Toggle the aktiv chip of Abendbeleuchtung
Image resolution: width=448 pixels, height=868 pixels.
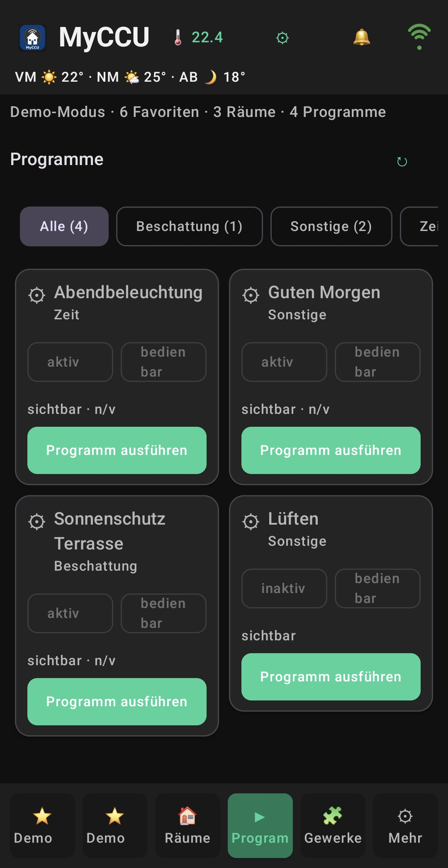point(70,362)
